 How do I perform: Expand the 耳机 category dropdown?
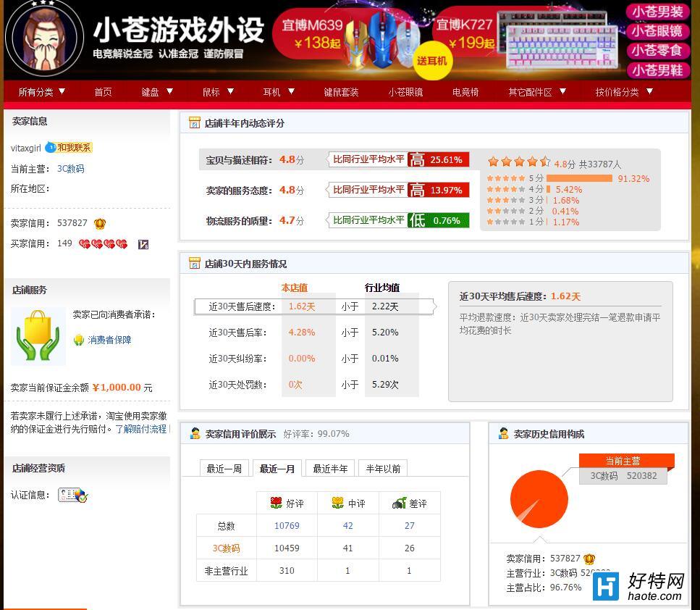tap(279, 92)
